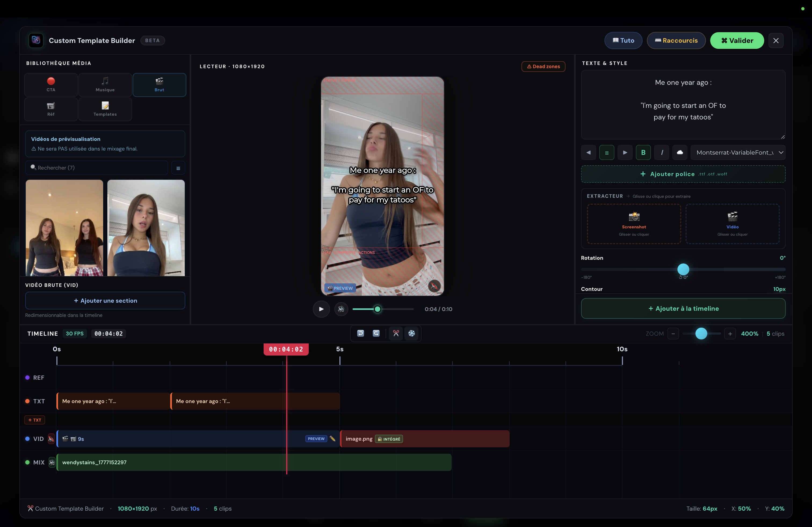
Task: Click the text editing area with caption
Action: [x=683, y=105]
